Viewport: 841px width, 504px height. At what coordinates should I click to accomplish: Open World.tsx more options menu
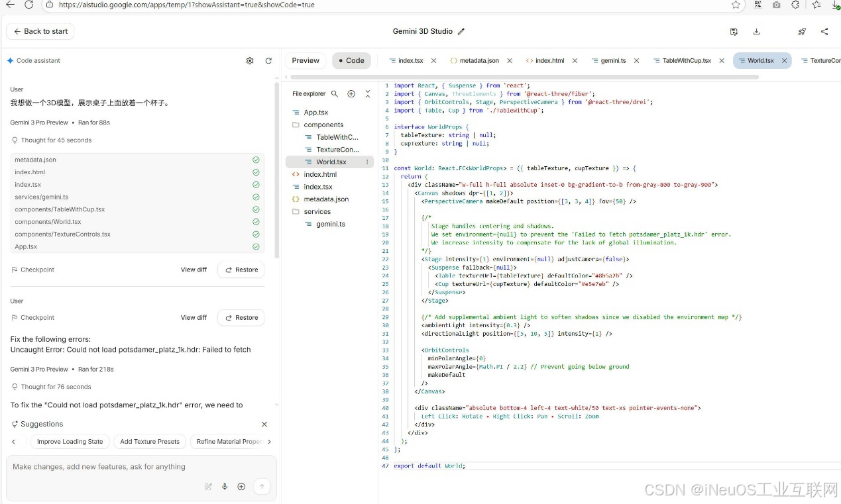click(367, 162)
